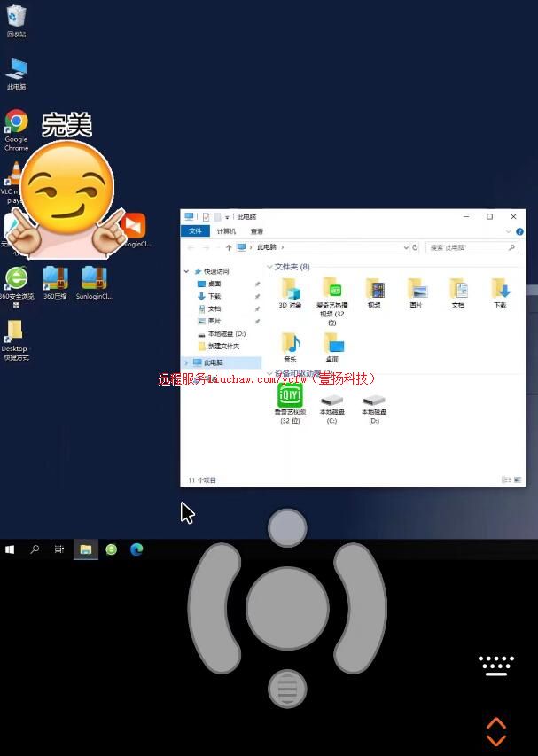Open the 音乐 music folder
Screen dimensions: 538x756
[290, 344]
